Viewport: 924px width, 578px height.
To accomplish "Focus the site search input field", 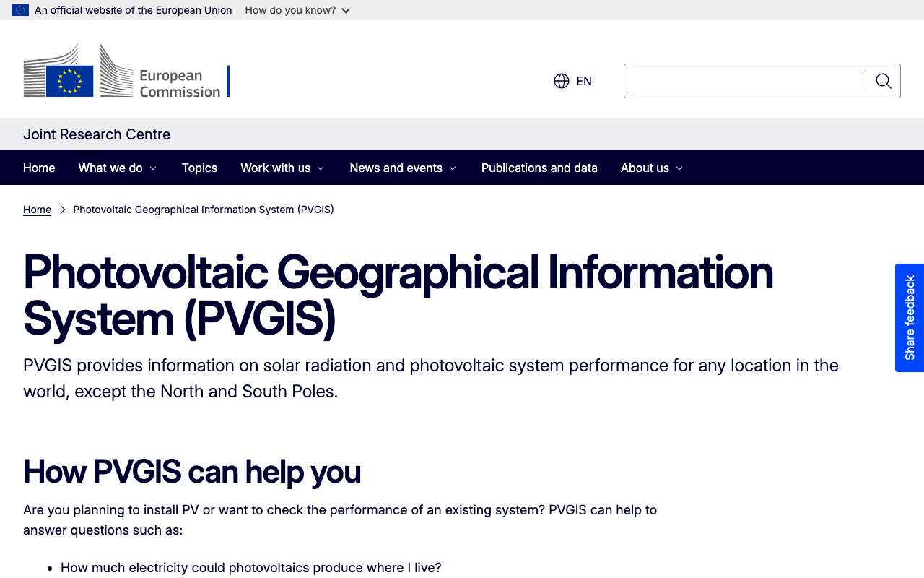I will tap(745, 81).
